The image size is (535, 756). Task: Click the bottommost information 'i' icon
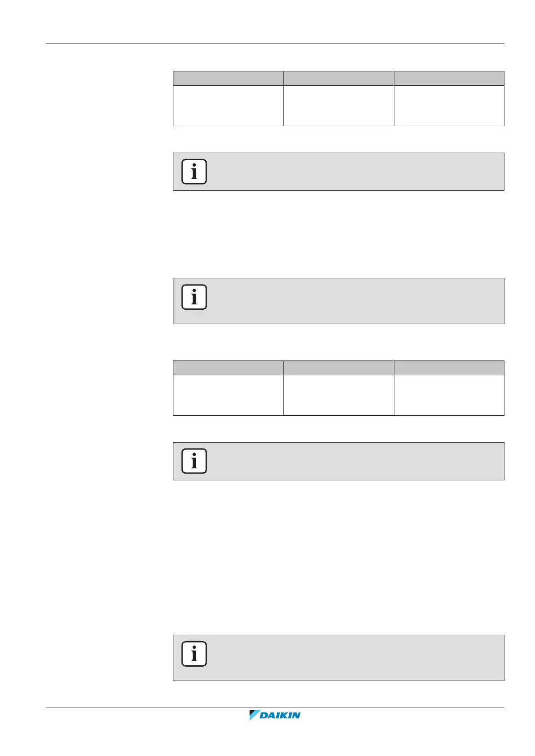pos(194,654)
